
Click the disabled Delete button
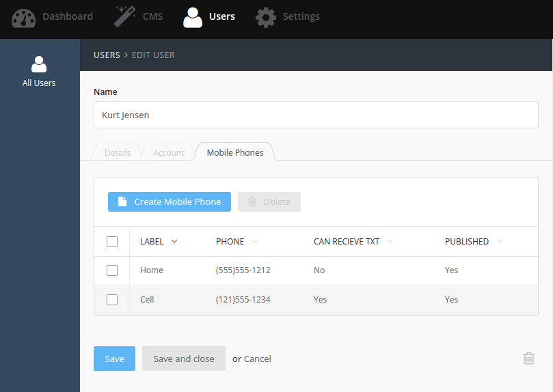(x=269, y=202)
